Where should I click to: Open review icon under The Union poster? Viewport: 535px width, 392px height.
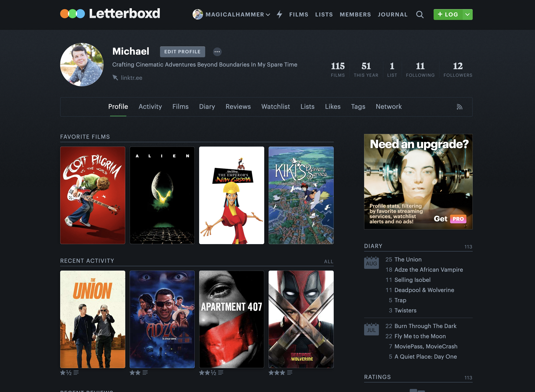click(x=76, y=372)
